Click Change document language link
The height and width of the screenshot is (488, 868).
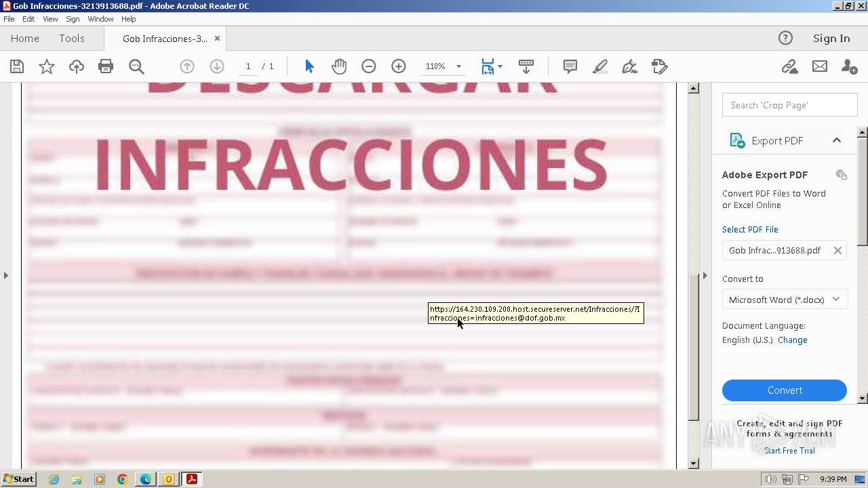coord(792,340)
